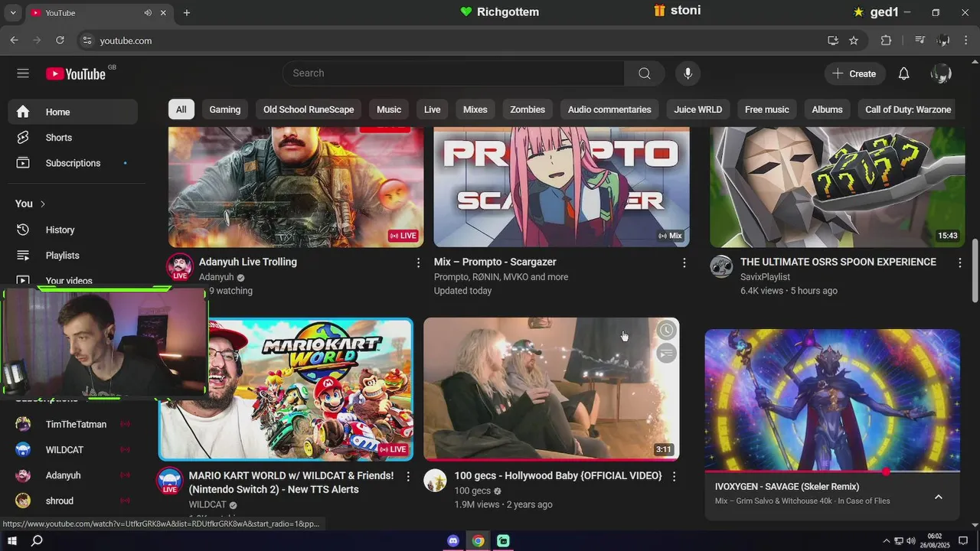Image resolution: width=980 pixels, height=551 pixels.
Task: Select the Gaming filter chip
Action: 225,109
